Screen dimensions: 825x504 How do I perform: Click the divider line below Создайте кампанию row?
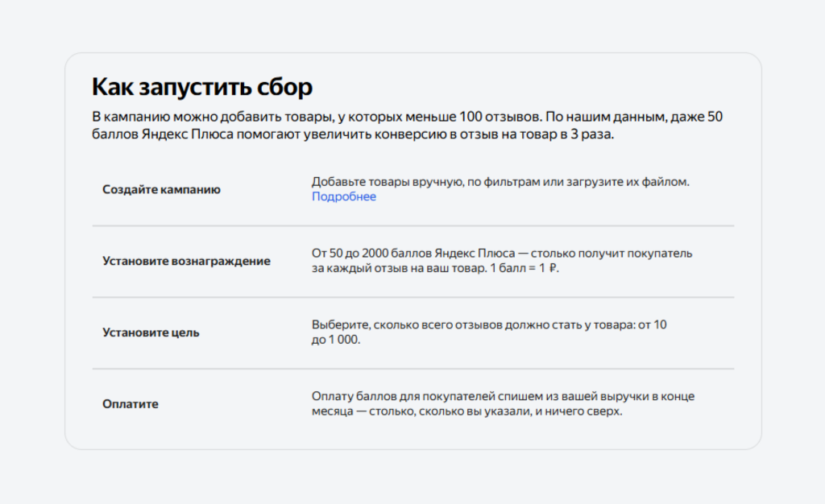coord(412,226)
